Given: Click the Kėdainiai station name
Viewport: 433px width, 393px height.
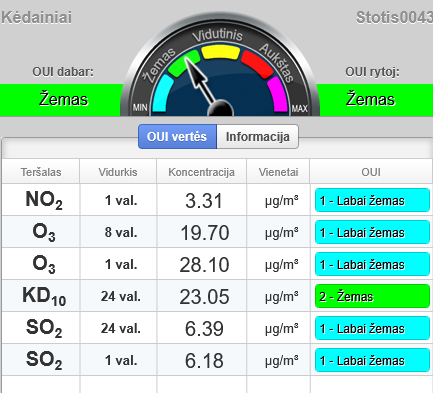Looking at the screenshot, I should [36, 17].
